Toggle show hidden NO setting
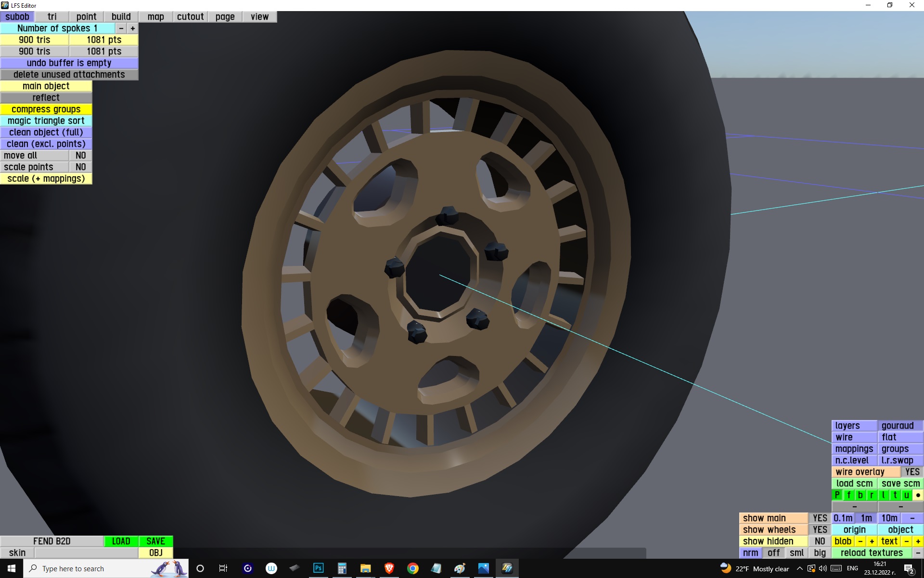924x578 pixels. pos(820,541)
